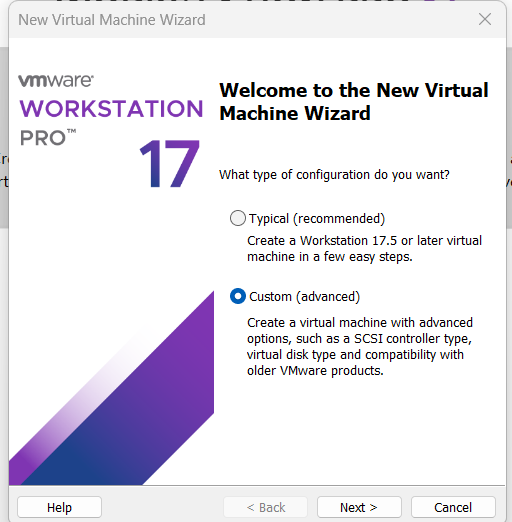Click the 'Create a virtual machine with advanced options' description
512x522 pixels.
pyautogui.click(x=360, y=347)
